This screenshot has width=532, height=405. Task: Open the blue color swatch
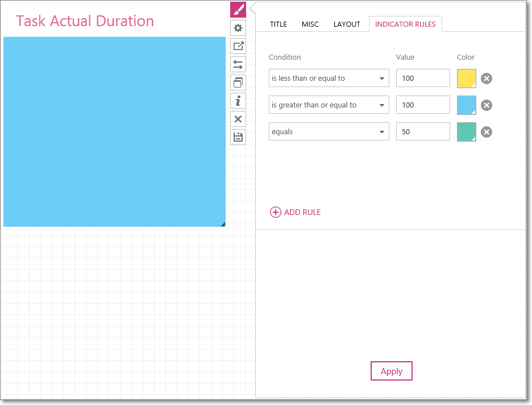point(466,105)
